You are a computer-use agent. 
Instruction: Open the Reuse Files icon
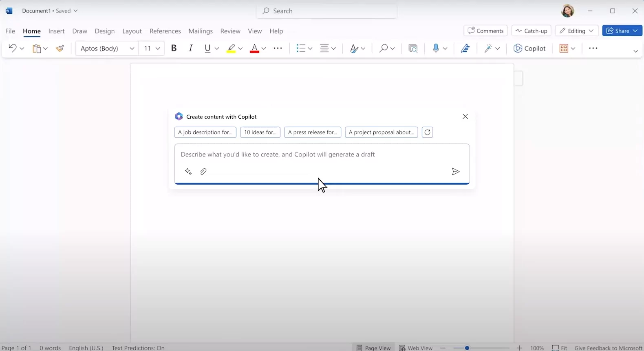[x=413, y=49]
